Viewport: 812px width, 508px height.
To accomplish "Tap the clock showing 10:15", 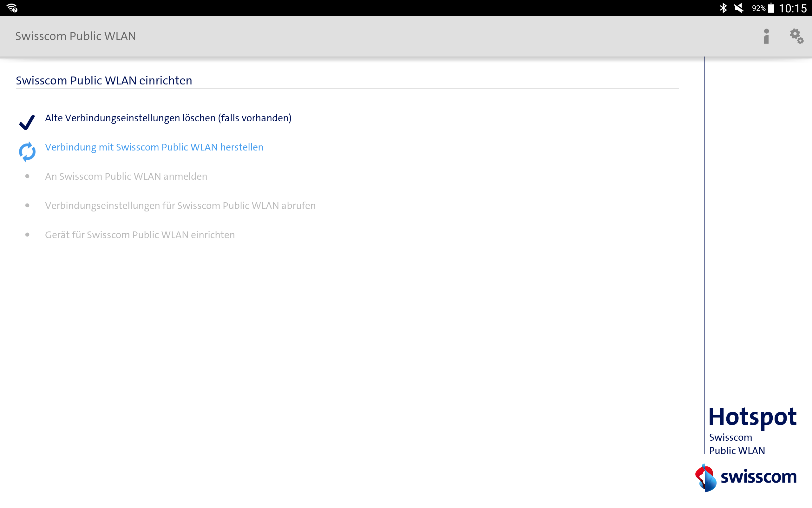I will [x=793, y=8].
